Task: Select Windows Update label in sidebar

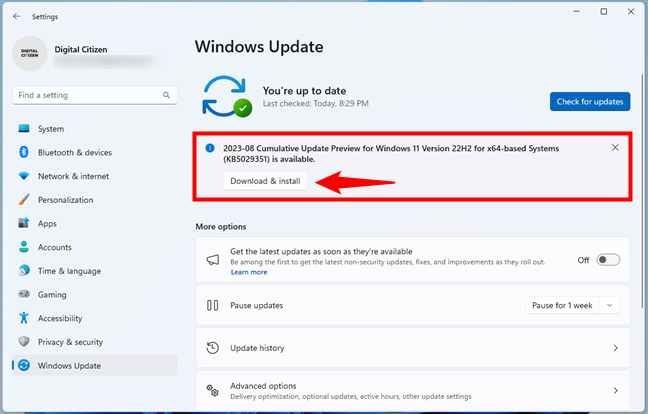Action: pyautogui.click(x=69, y=366)
